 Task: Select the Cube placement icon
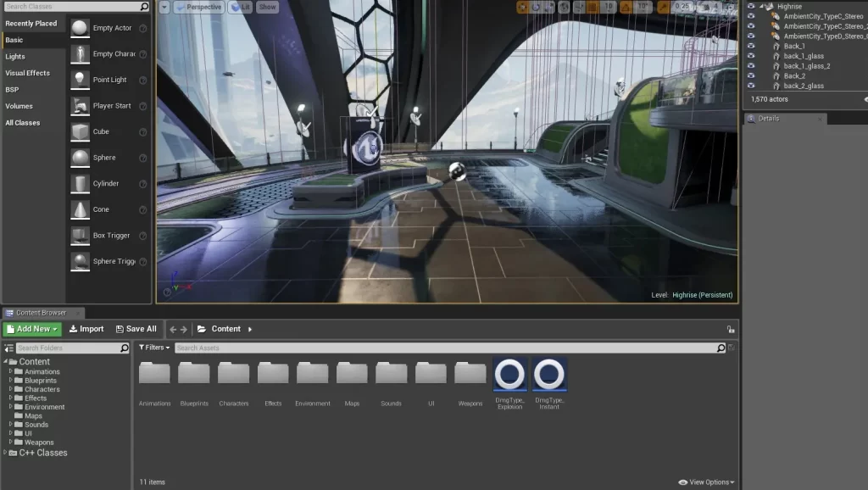(81, 131)
